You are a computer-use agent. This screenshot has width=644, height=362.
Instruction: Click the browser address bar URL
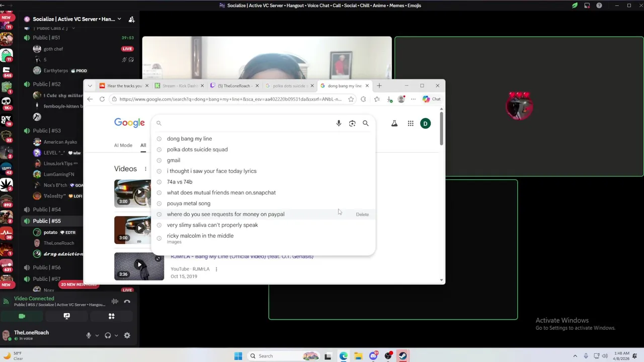pos(230,99)
